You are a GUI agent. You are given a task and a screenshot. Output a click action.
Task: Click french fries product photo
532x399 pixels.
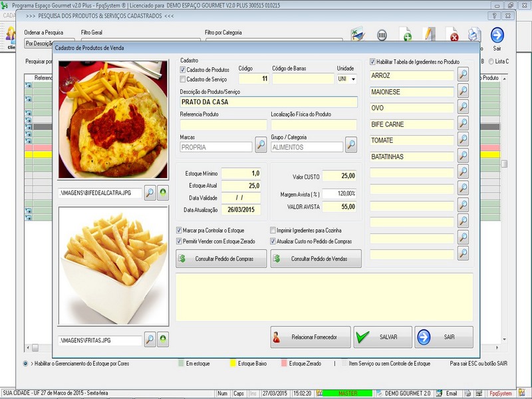[x=113, y=266]
